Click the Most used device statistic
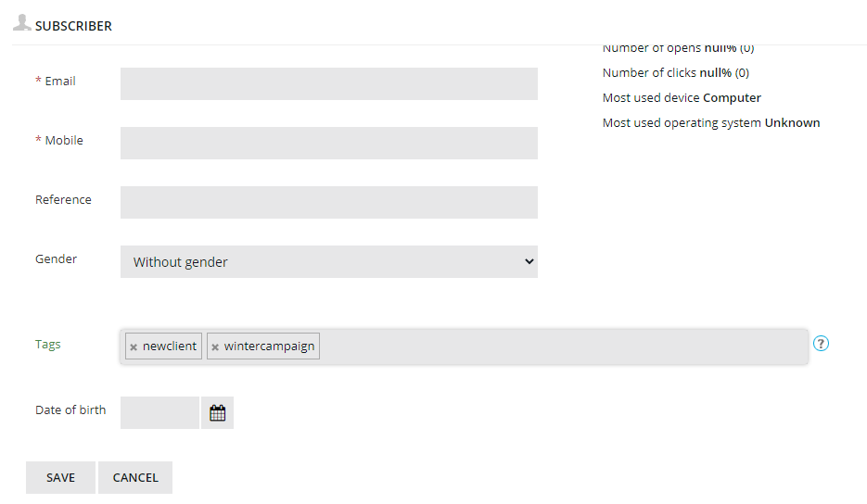 (x=682, y=97)
